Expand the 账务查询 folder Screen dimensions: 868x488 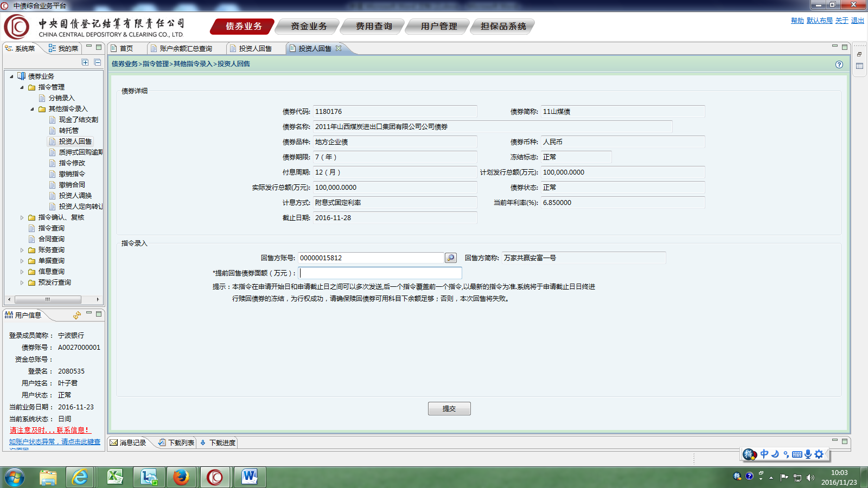[22, 250]
